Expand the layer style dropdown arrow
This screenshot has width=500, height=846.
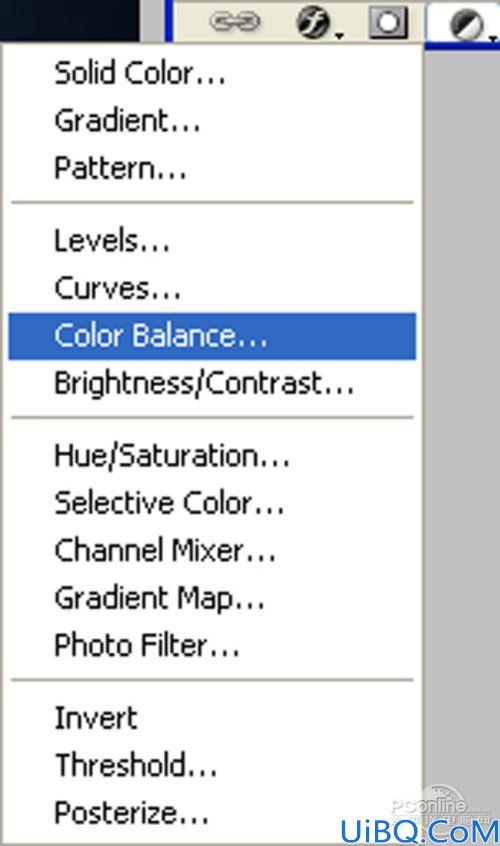[x=339, y=36]
